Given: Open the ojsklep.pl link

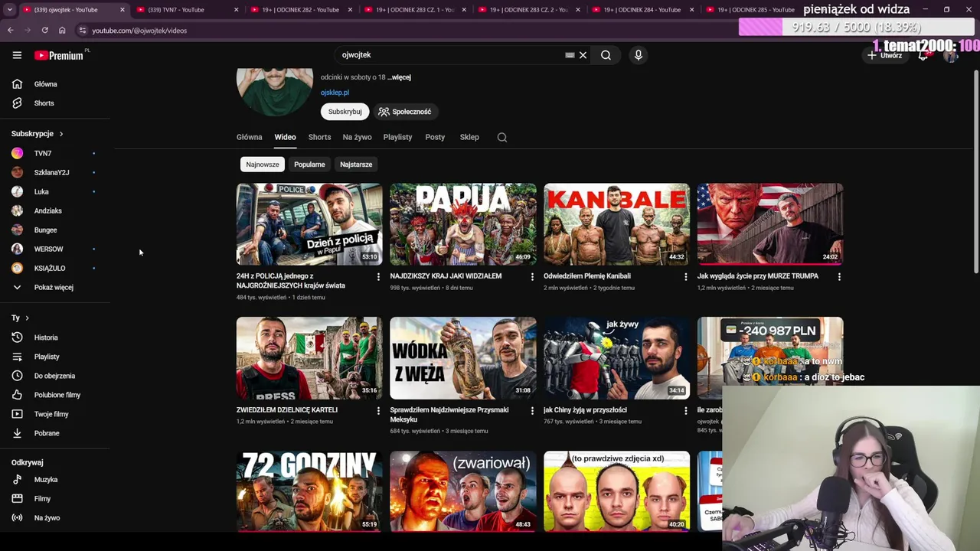Looking at the screenshot, I should (335, 93).
